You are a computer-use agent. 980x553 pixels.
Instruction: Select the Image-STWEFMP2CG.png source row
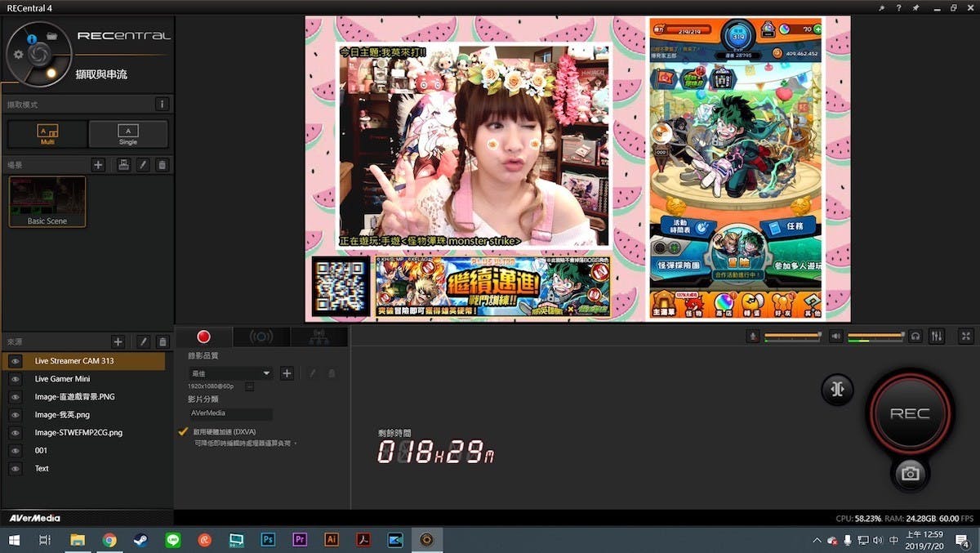pyautogui.click(x=85, y=433)
